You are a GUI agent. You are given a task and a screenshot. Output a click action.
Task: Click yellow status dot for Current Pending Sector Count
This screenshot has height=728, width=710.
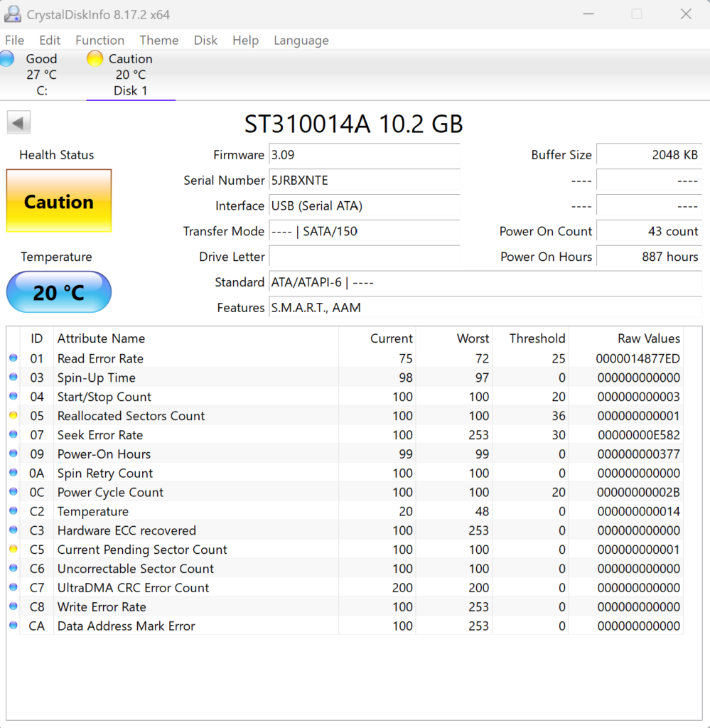tap(14, 550)
